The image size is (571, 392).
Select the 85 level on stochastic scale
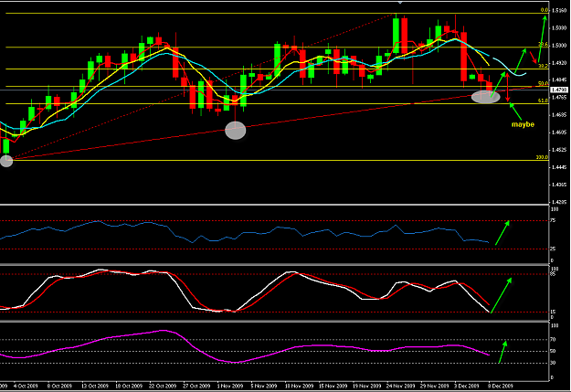[x=553, y=274]
